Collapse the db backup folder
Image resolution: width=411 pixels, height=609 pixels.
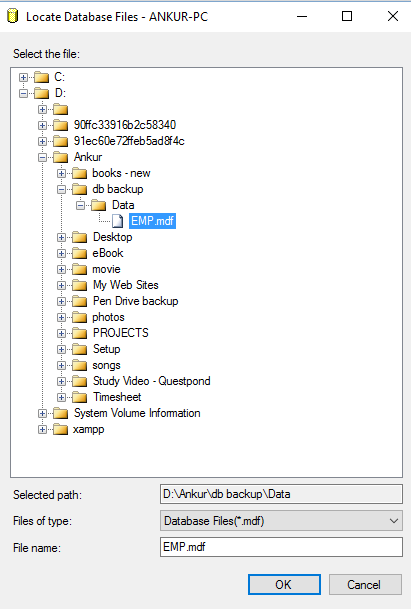[61, 190]
